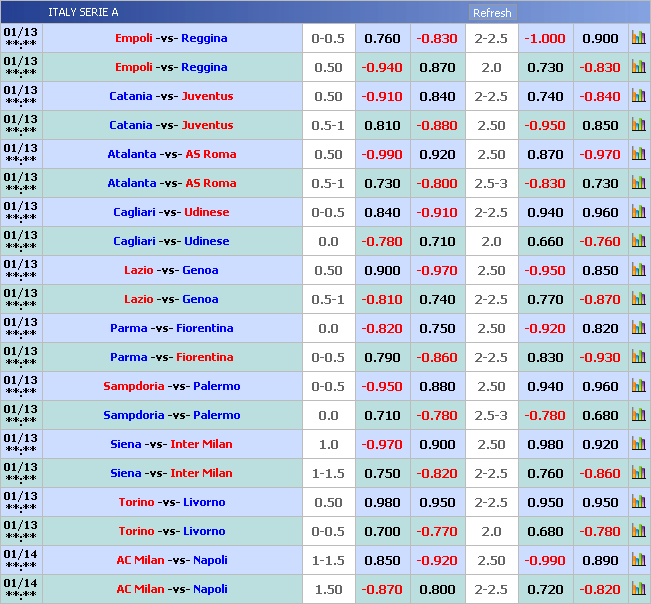
Task: Select 0.760 odds in first Empoli-Reggina row
Action: point(382,39)
